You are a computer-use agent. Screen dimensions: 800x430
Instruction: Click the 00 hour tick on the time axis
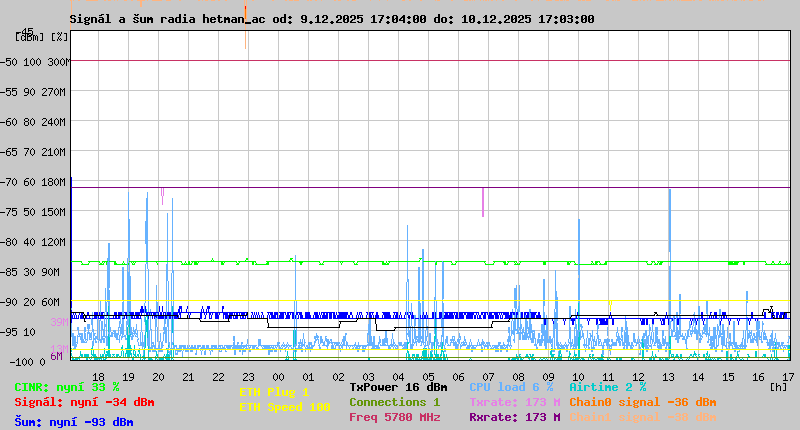278,377
